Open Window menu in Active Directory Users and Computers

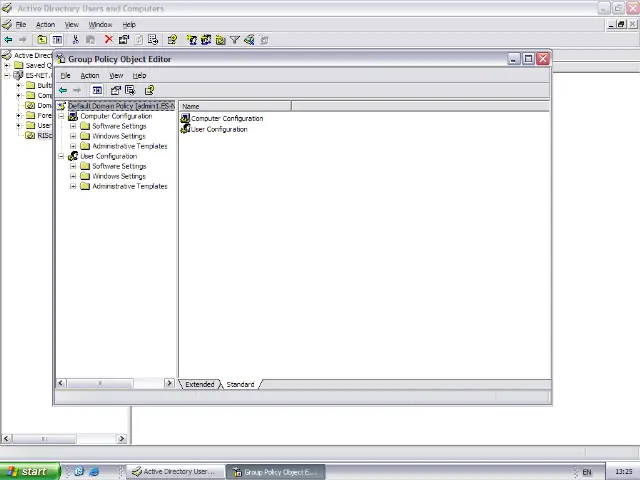[100, 24]
